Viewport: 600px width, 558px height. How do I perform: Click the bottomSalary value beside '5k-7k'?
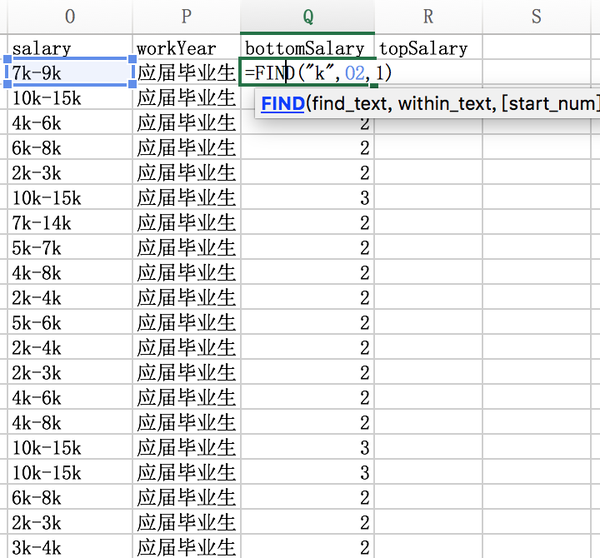(x=307, y=248)
